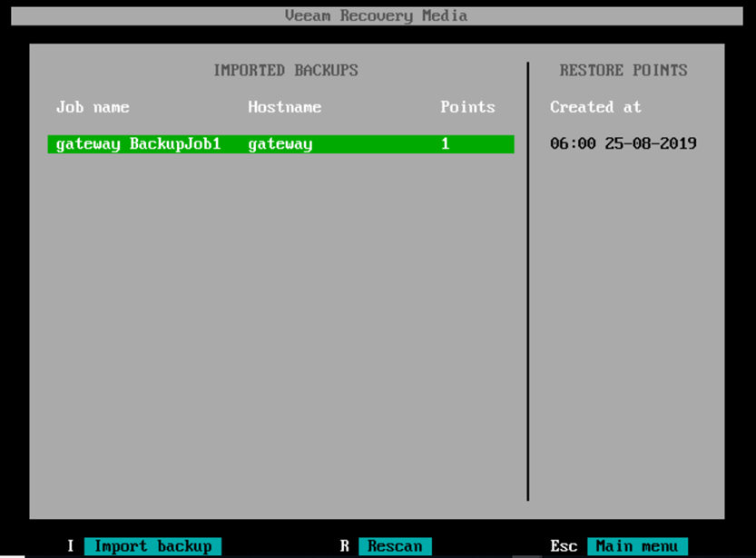Click the Esc shortcut key label
The width and height of the screenshot is (756, 558).
[564, 546]
